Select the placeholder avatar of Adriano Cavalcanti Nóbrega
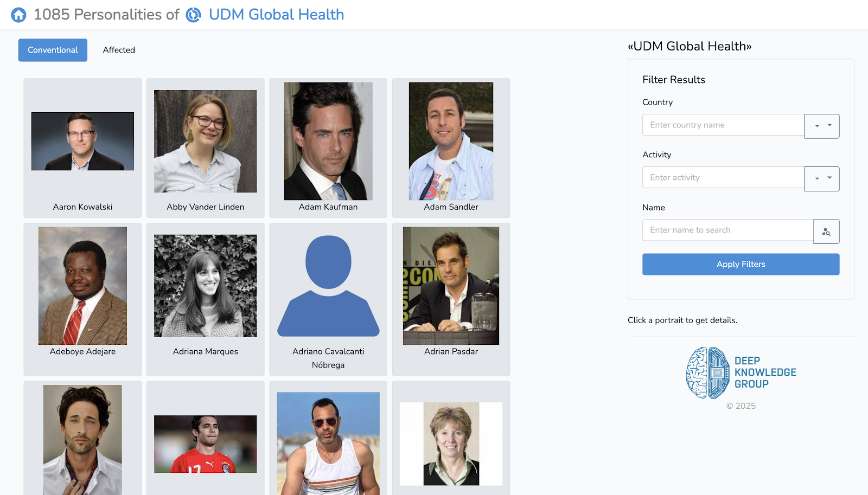This screenshot has width=868, height=495. [x=328, y=286]
